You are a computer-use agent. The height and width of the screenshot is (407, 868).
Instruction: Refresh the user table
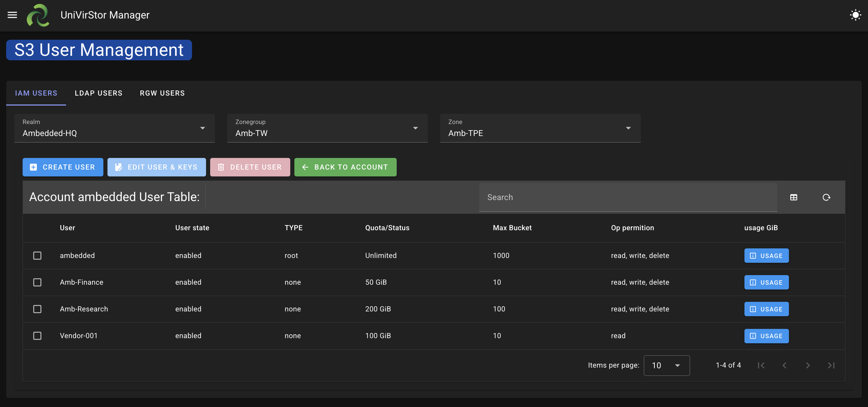click(826, 197)
